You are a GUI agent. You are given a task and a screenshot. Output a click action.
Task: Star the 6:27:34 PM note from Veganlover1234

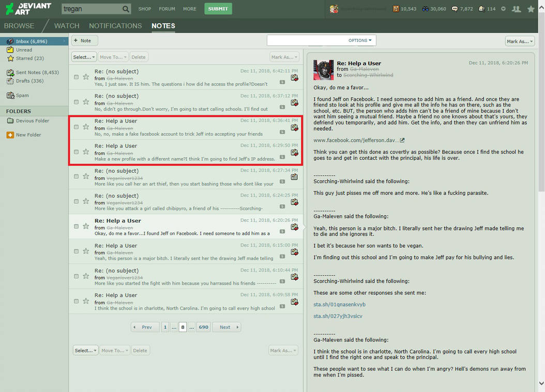point(86,176)
